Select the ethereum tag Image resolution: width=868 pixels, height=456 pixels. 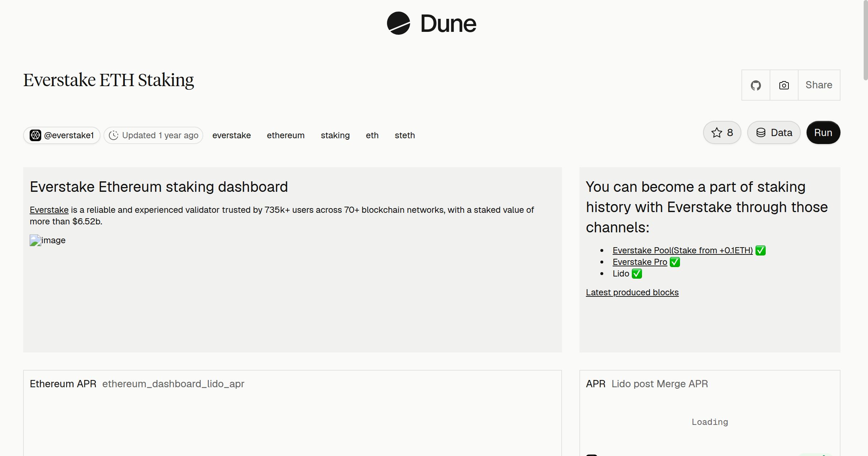pos(286,135)
